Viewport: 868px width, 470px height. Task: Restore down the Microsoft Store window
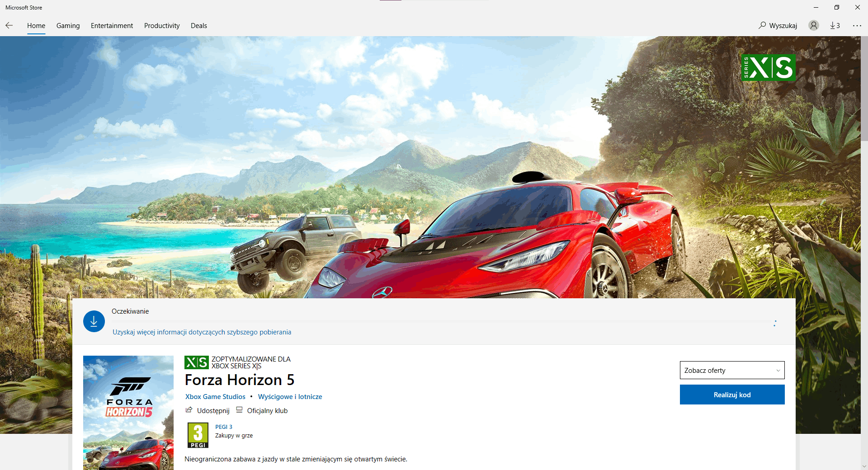pyautogui.click(x=837, y=7)
